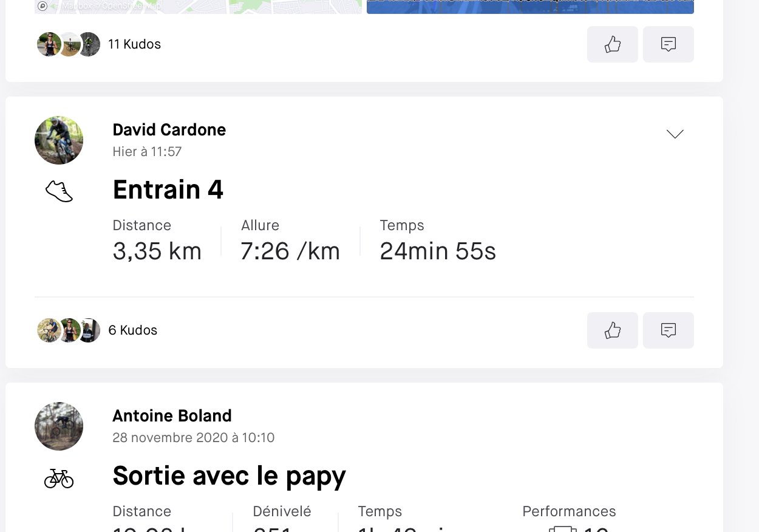
Task: Open the blue activity photo thumbnail
Action: click(530, 7)
